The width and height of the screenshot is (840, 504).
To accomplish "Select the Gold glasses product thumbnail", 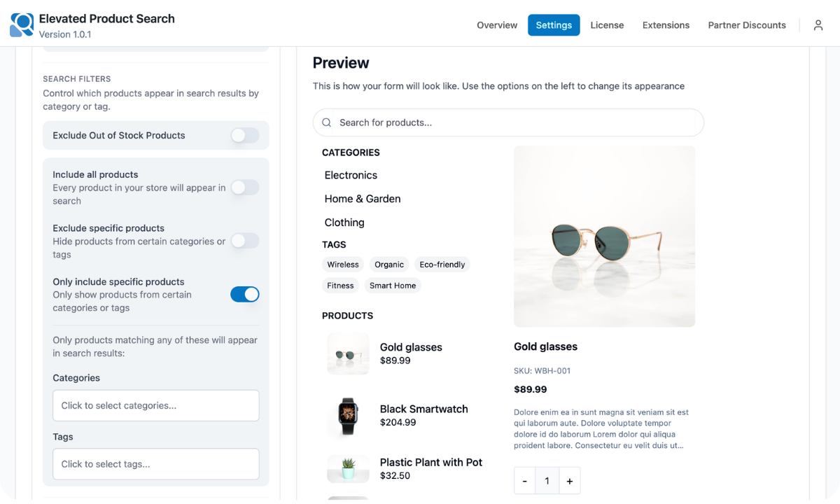I will [x=348, y=353].
